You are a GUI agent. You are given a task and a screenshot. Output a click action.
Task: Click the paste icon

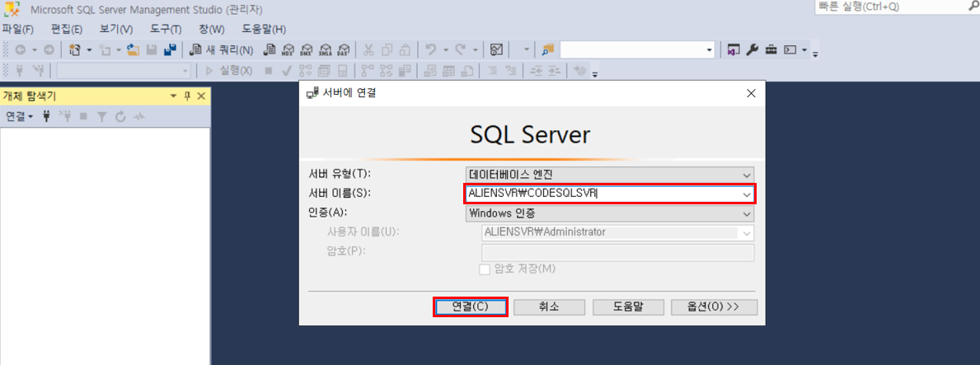[405, 50]
